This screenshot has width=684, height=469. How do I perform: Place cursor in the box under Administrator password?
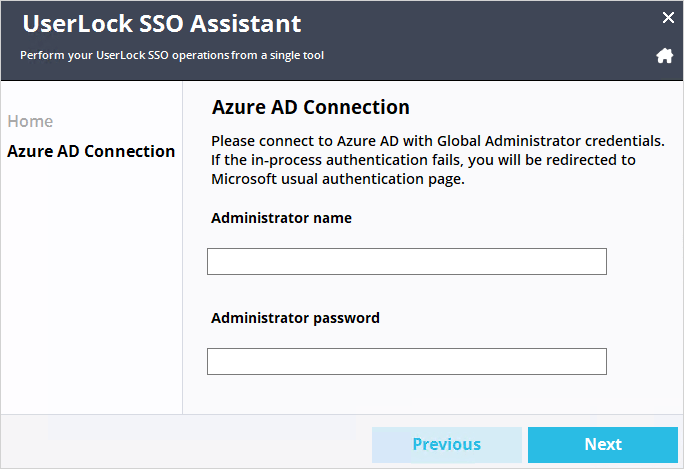pos(407,361)
